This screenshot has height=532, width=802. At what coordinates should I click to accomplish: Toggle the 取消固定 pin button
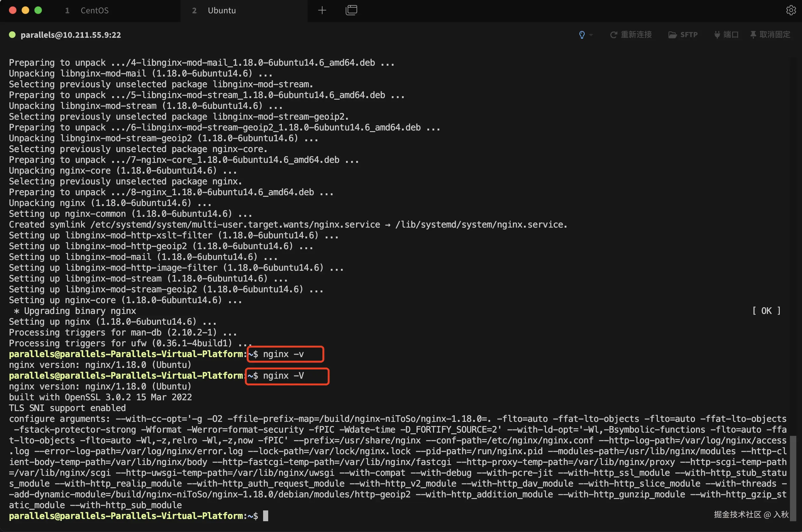(x=770, y=35)
